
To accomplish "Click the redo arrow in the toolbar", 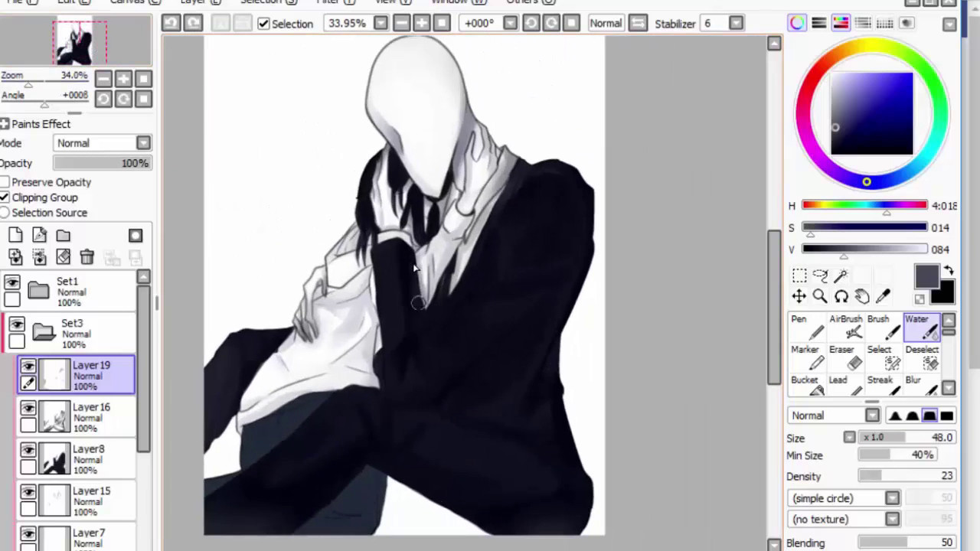I will [x=193, y=23].
